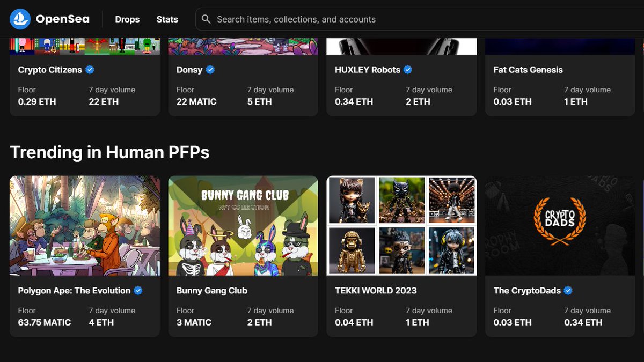Click the 22 MATIC floor value
Viewport: 644px width, 362px height.
(196, 101)
